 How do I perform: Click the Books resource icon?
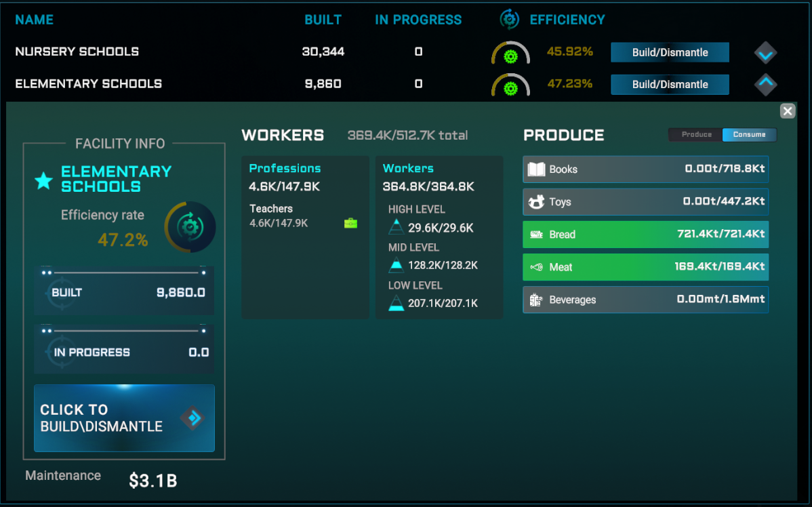coord(536,169)
